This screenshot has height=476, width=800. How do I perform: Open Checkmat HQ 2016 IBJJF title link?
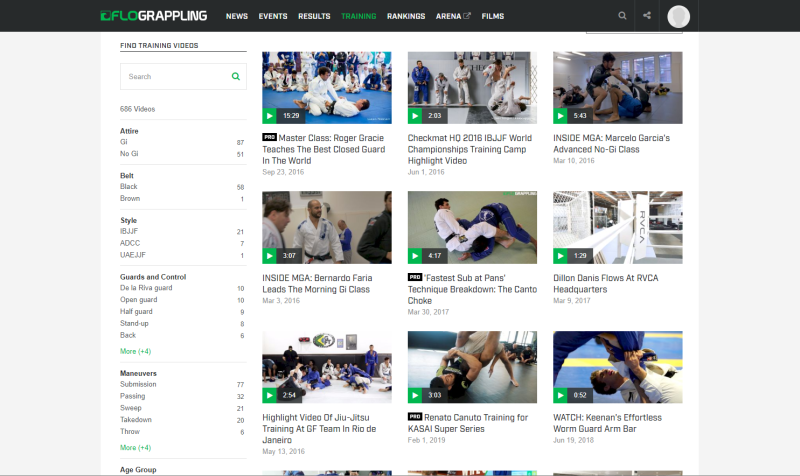[x=469, y=149]
